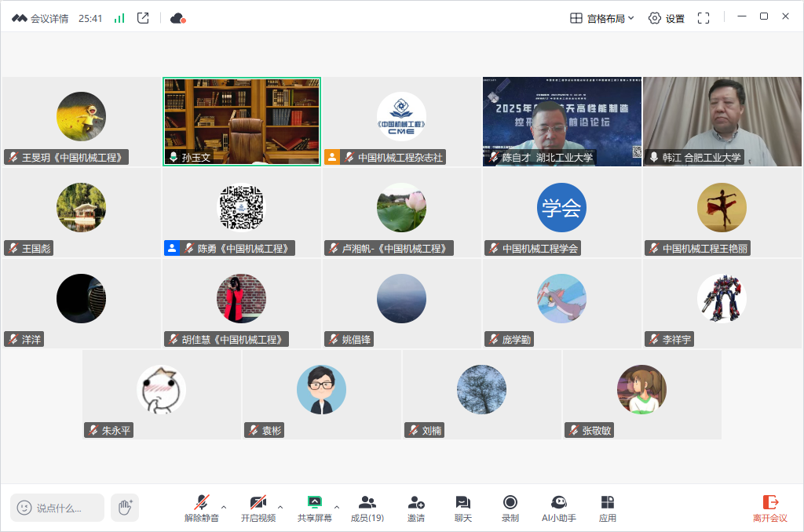The width and height of the screenshot is (804, 532).
Task: Click 共享屏幕 to share screen
Action: (314, 508)
